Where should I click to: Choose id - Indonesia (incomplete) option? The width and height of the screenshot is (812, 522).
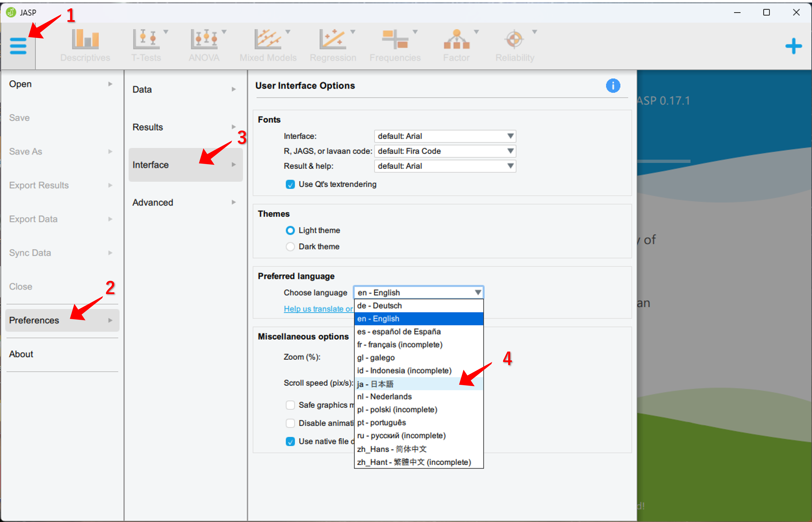(x=419, y=371)
